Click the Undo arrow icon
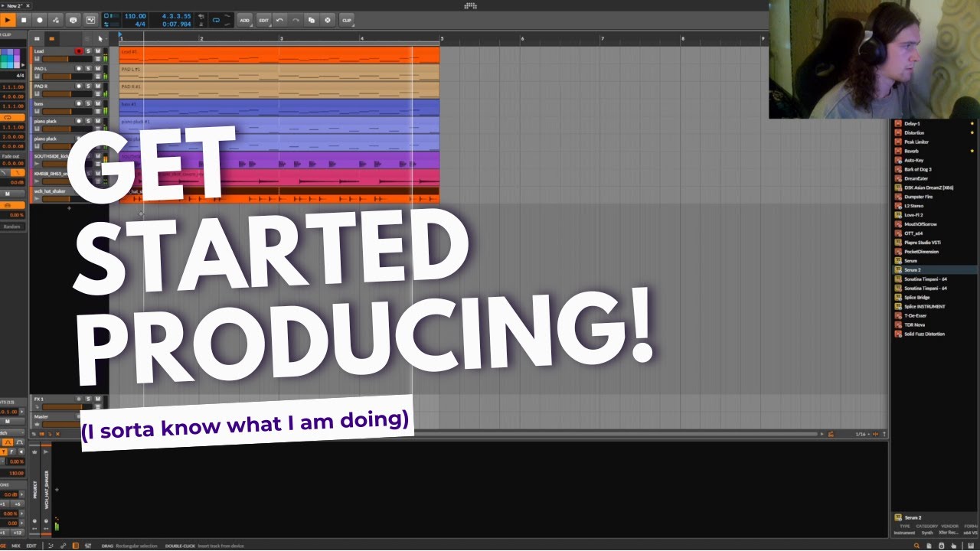This screenshot has width=980, height=551. pos(279,19)
